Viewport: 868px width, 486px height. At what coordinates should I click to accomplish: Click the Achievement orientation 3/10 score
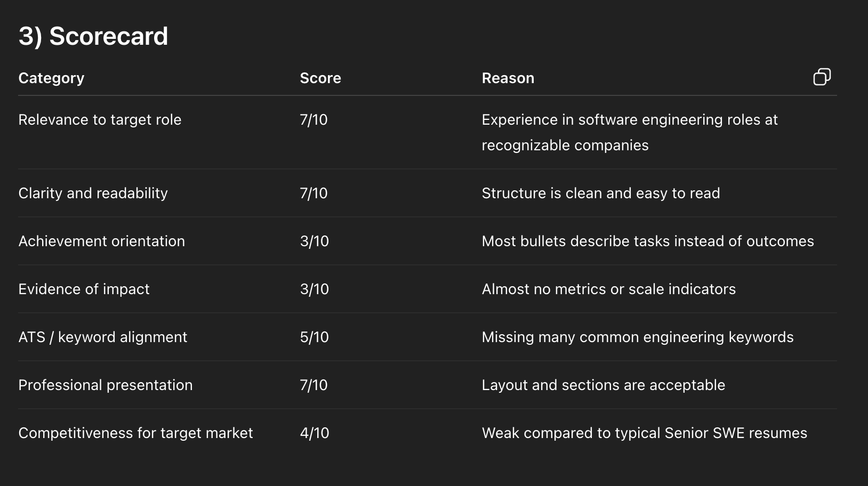pos(314,241)
